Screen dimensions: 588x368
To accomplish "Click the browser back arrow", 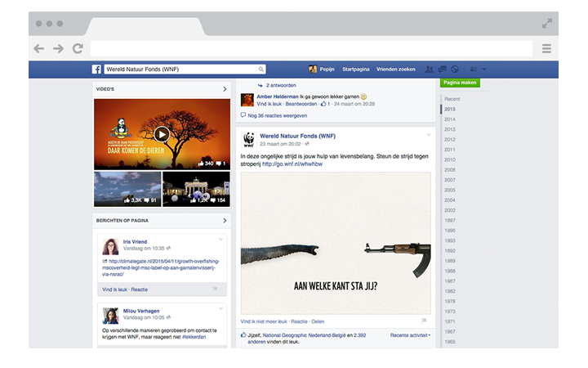I will click(39, 48).
